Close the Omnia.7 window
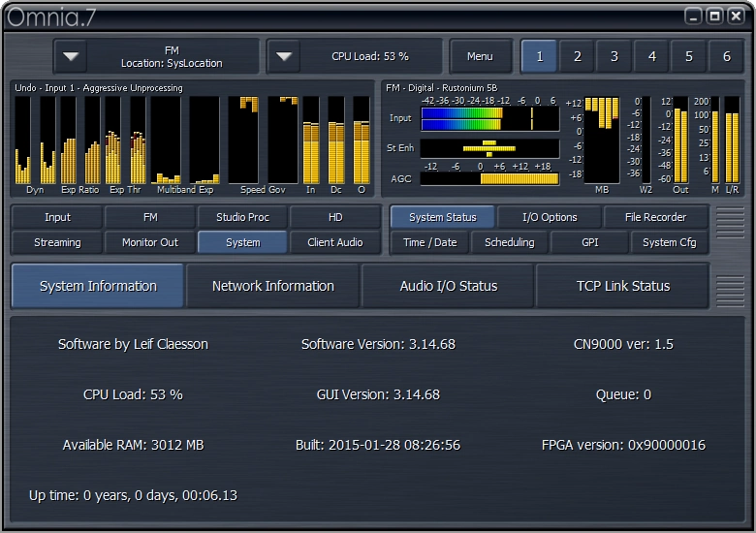Screen dimensions: 756x533 pyautogui.click(x=736, y=16)
